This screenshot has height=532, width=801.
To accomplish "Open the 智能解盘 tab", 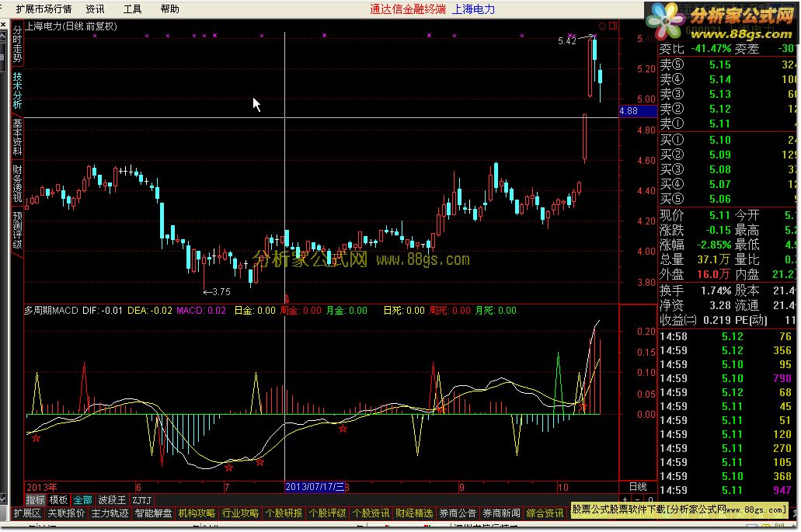I will click(x=153, y=513).
